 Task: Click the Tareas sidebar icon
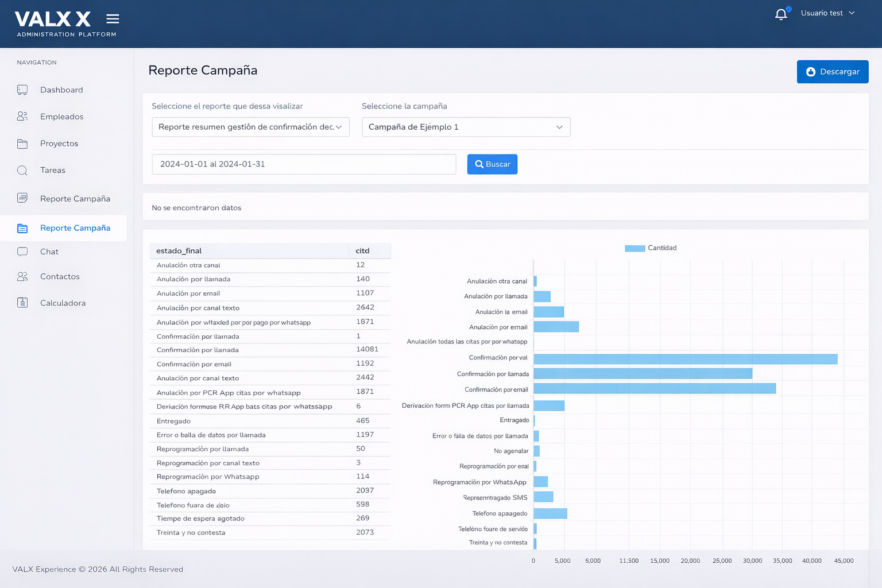click(x=22, y=171)
